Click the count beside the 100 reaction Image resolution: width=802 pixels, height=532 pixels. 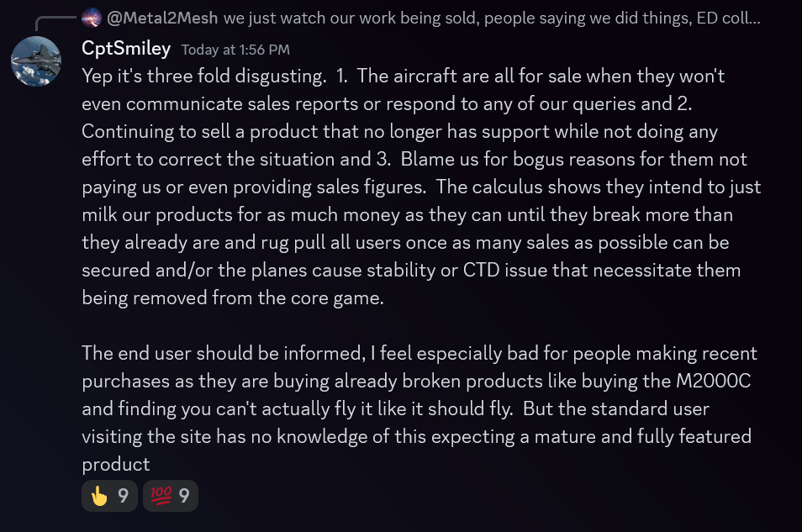coord(184,496)
